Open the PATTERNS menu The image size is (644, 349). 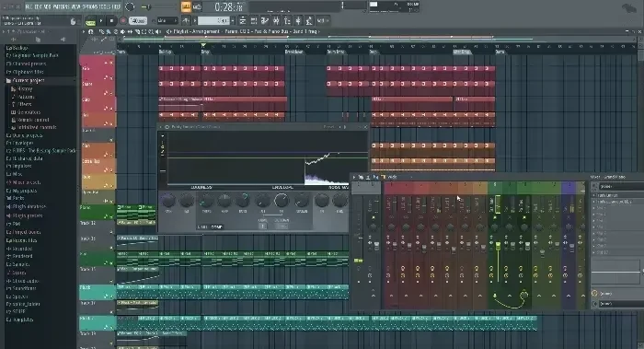[x=62, y=7]
